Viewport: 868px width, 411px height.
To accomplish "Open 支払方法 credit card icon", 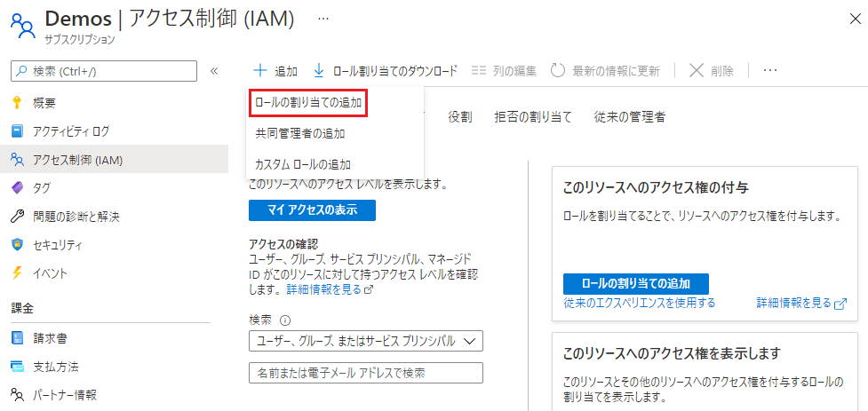I will (x=17, y=366).
